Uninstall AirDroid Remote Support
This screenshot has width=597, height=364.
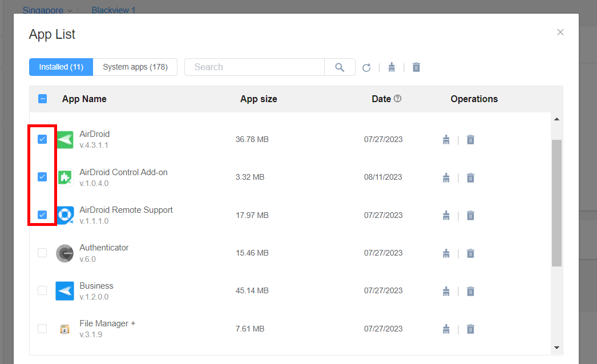471,216
